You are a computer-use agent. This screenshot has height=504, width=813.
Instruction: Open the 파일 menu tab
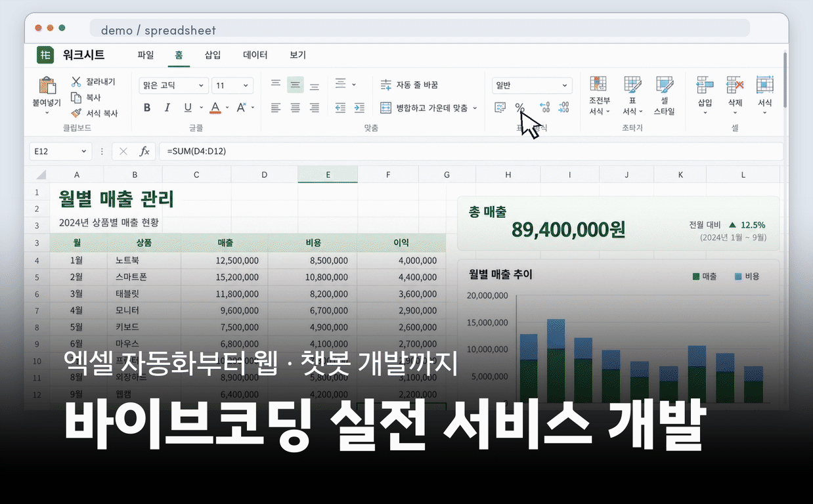click(x=146, y=55)
